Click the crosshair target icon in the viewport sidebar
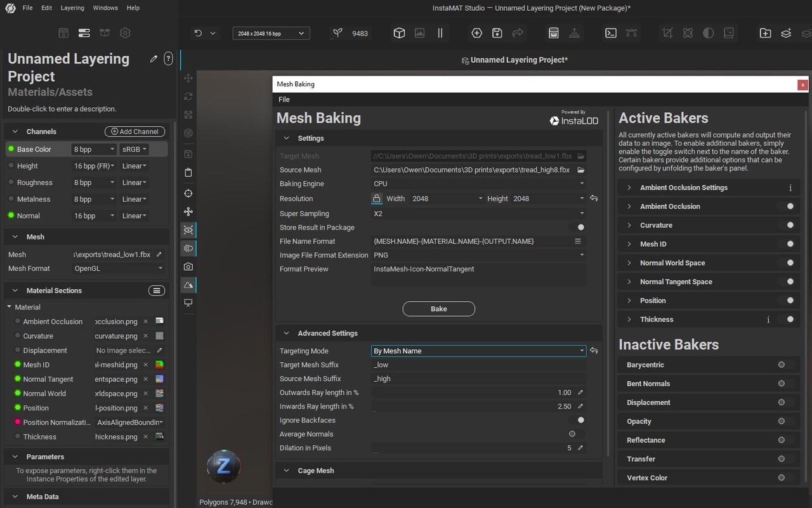Image resolution: width=812 pixels, height=508 pixels. pyautogui.click(x=188, y=193)
